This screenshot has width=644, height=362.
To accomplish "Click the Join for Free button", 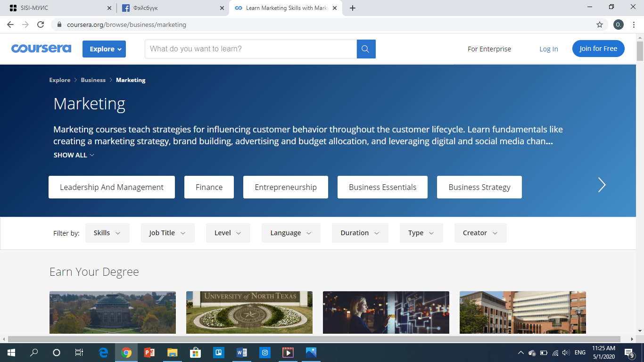I will pos(598,49).
